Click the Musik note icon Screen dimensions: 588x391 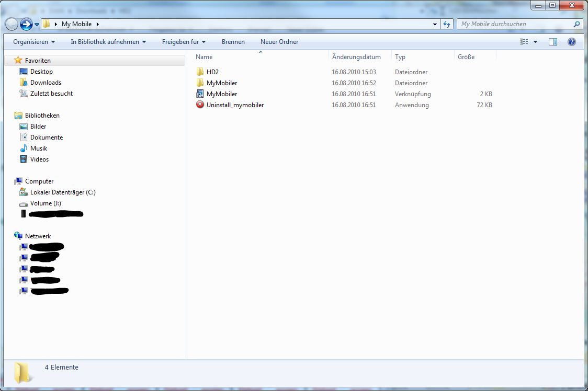point(24,148)
